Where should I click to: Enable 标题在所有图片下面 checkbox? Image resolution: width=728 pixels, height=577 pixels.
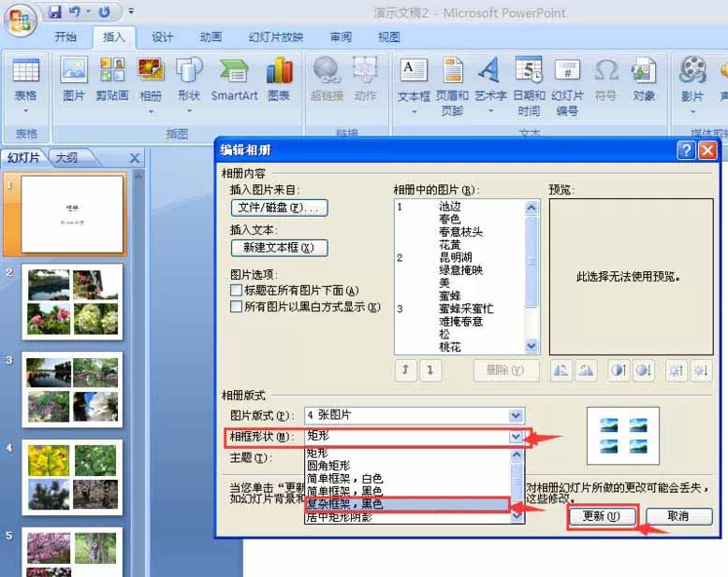tap(237, 290)
